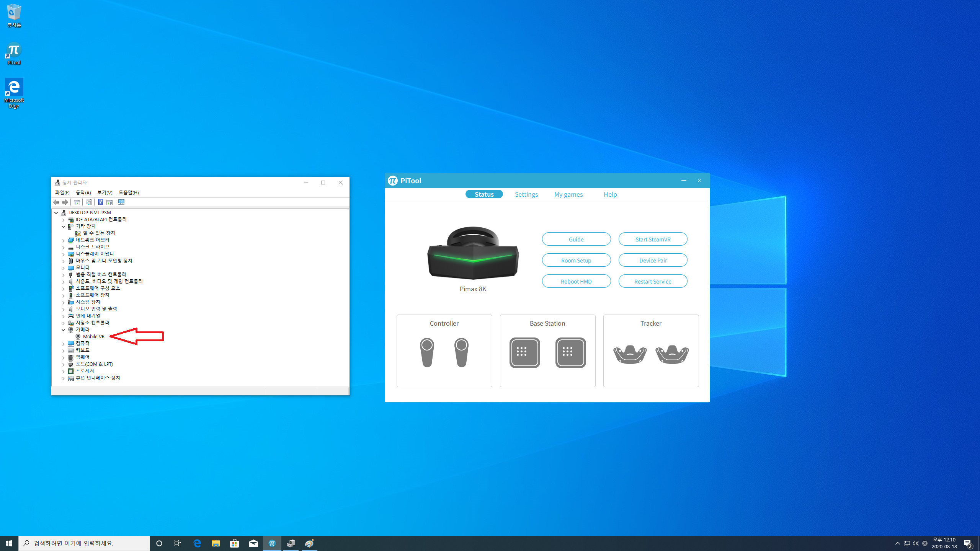Open the 동작(A) menu
980x551 pixels.
(x=83, y=192)
